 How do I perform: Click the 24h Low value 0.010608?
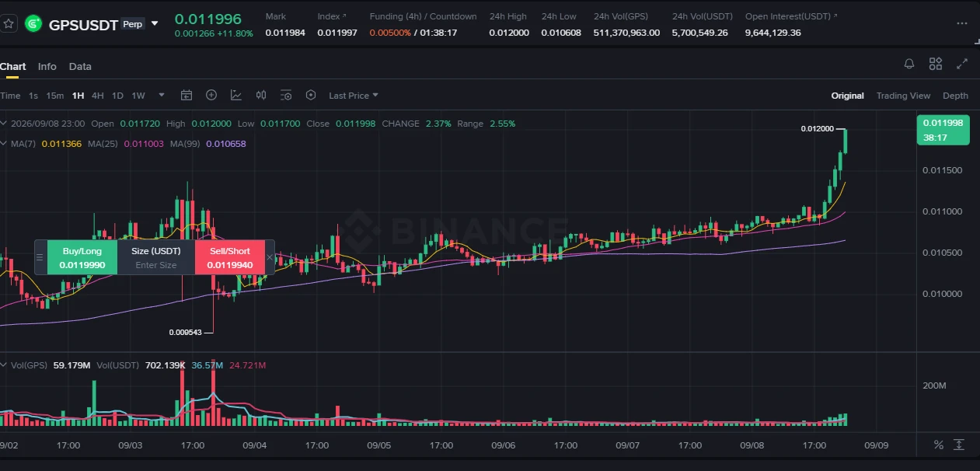click(561, 33)
